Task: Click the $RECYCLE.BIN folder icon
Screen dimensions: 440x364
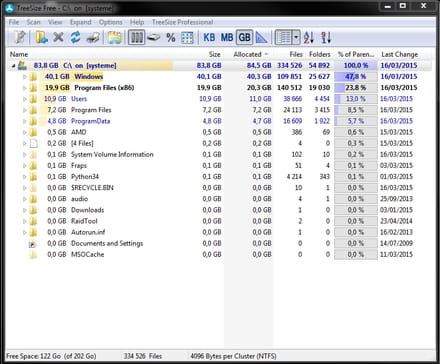Action: [x=33, y=188]
